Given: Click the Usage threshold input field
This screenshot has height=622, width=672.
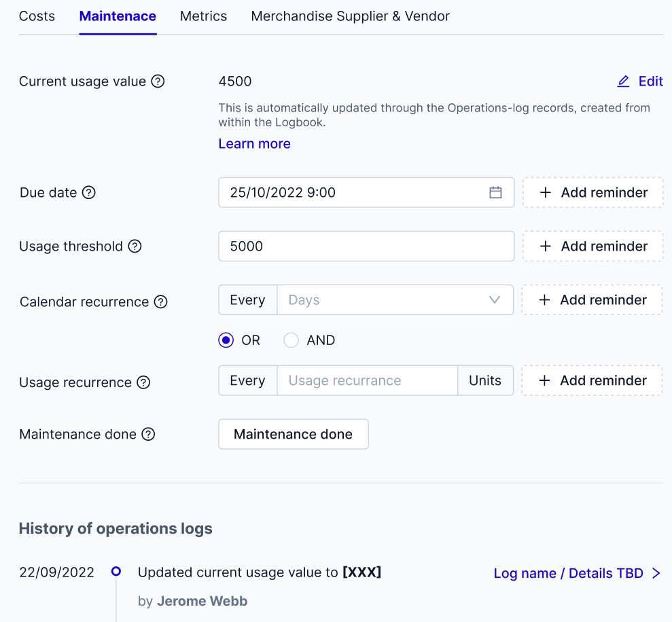Looking at the screenshot, I should pos(366,246).
